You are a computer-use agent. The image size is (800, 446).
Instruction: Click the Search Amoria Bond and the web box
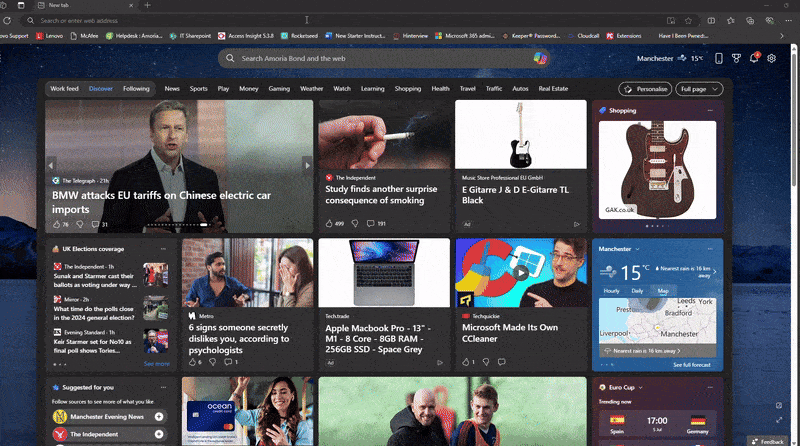point(384,58)
